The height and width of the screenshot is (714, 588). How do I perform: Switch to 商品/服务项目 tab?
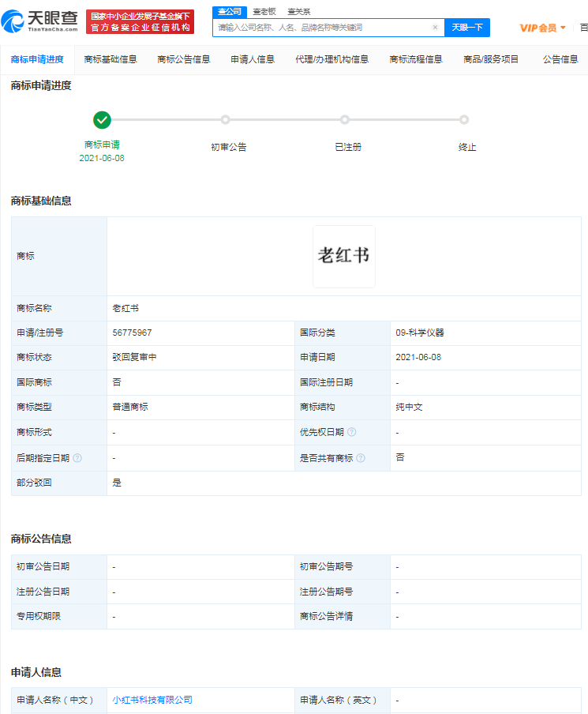[491, 60]
